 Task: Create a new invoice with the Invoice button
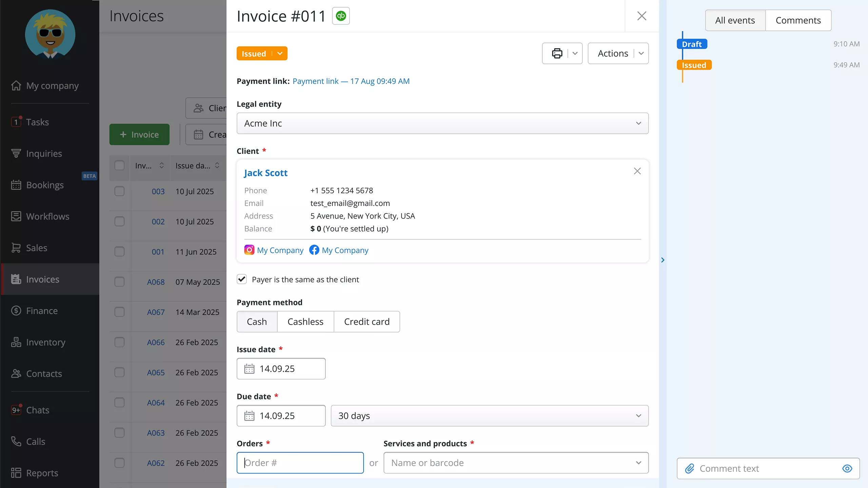(x=139, y=134)
